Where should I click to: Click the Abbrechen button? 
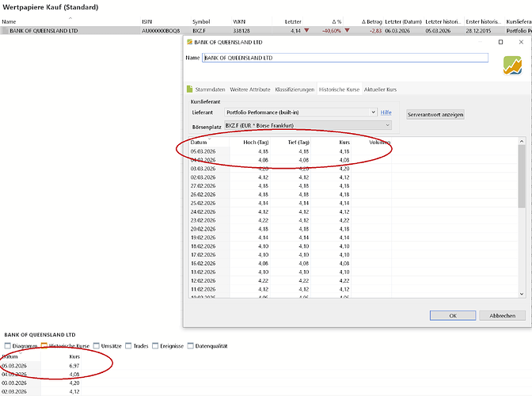(x=502, y=315)
